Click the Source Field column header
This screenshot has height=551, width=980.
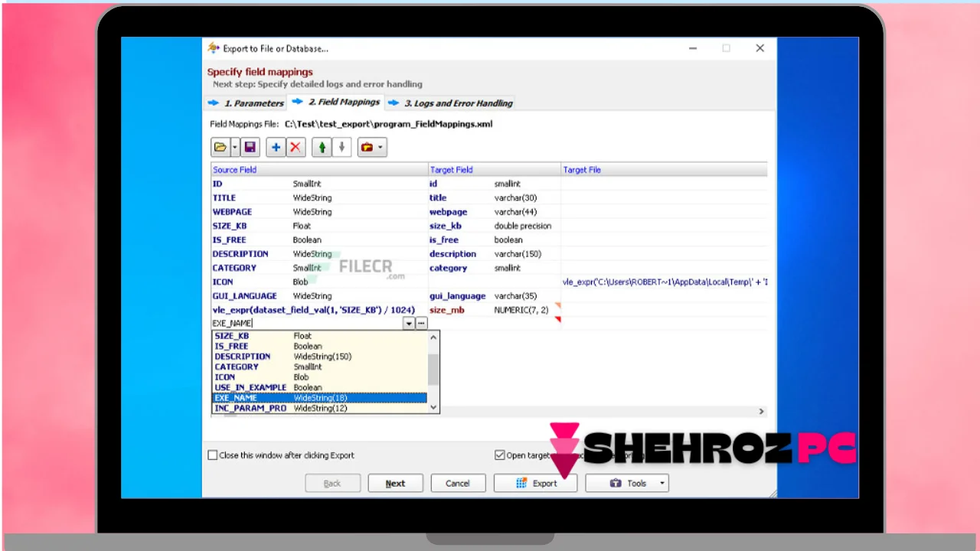tap(320, 170)
